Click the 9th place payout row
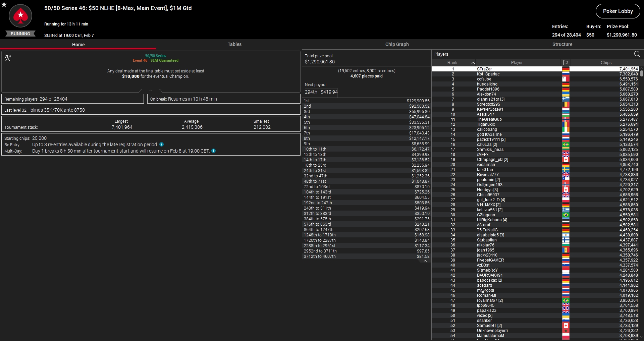644x341 pixels. pyautogui.click(x=367, y=144)
